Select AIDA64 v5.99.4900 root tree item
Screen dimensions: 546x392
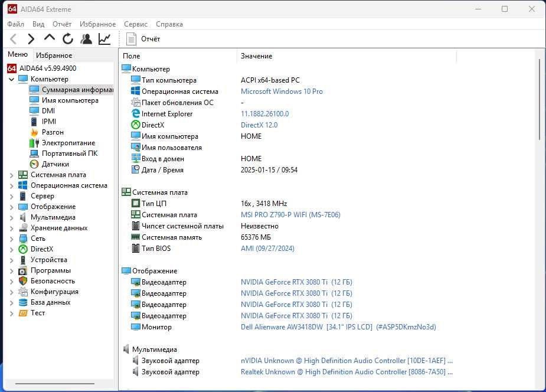coord(48,68)
